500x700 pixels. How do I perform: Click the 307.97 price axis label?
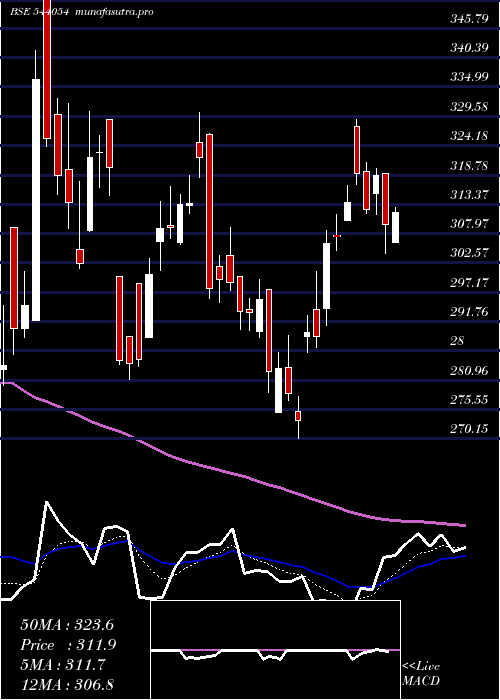(x=469, y=224)
